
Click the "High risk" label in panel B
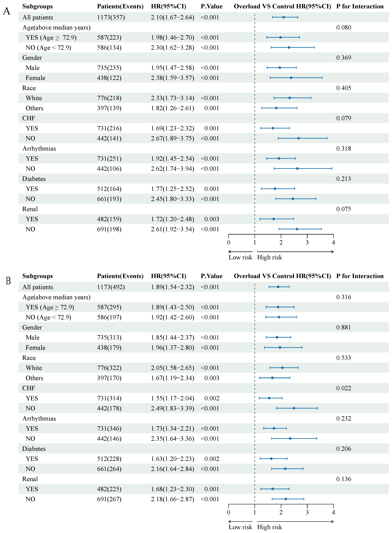click(x=270, y=527)
